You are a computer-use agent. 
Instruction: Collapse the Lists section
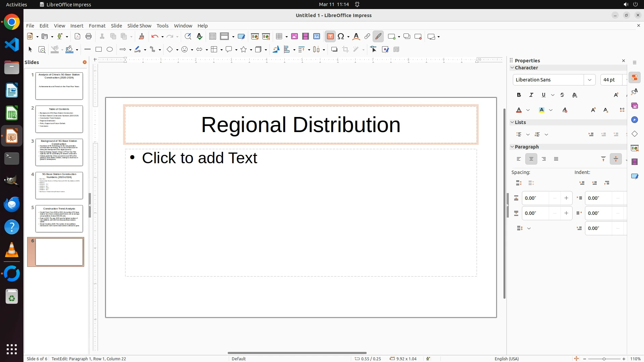[512, 122]
